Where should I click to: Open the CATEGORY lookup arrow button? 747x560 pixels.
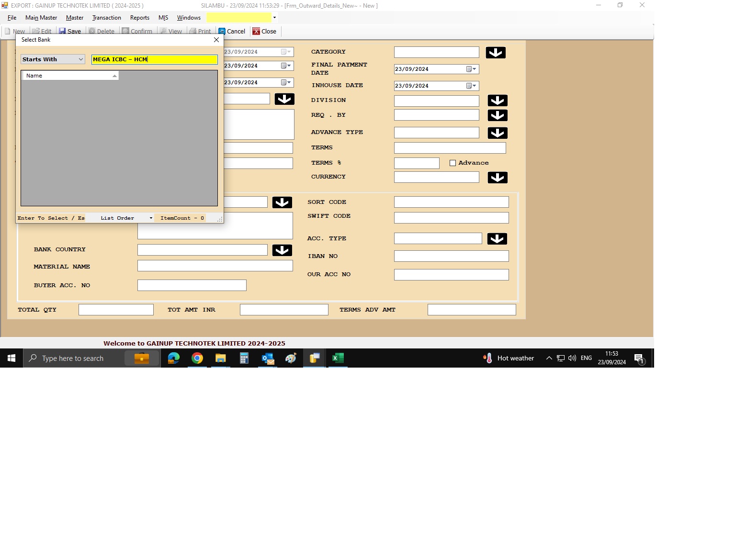pyautogui.click(x=495, y=53)
